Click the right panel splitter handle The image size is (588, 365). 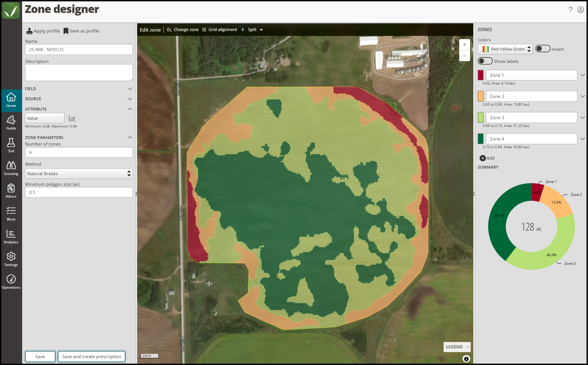pyautogui.click(x=474, y=194)
